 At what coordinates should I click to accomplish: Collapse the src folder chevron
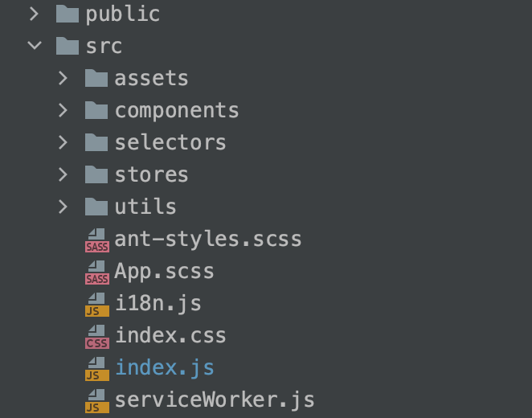point(35,46)
